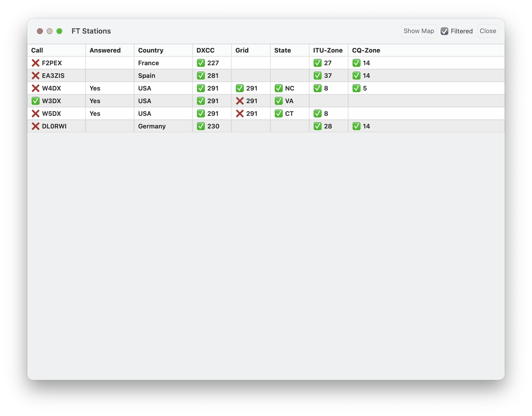Click the green check icon beside W3DX
This screenshot has width=532, height=416.
pyautogui.click(x=36, y=101)
